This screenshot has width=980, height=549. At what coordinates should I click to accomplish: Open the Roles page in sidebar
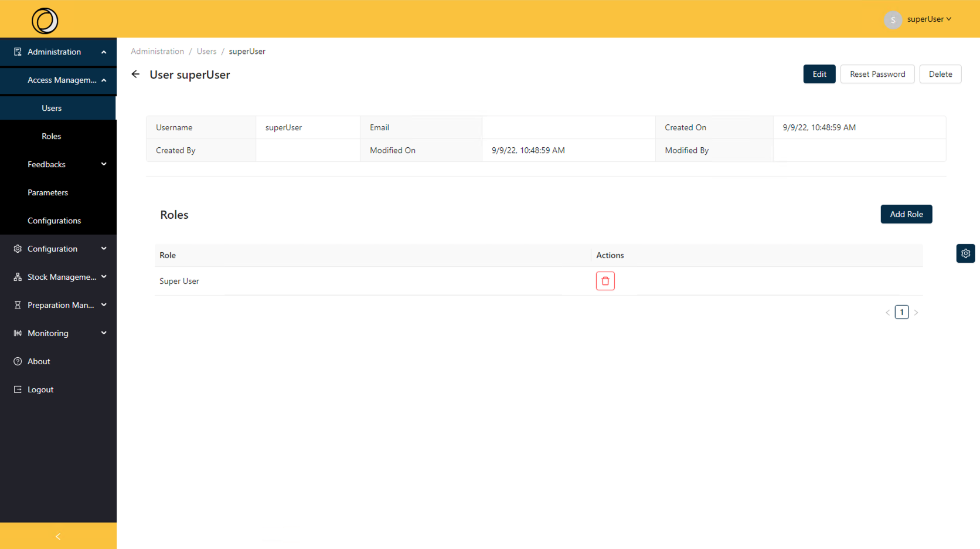tap(52, 136)
